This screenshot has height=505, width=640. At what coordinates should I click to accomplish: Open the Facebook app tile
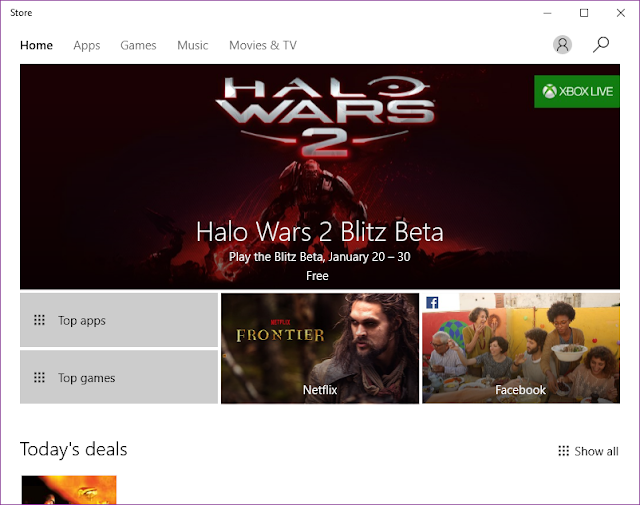pyautogui.click(x=521, y=348)
